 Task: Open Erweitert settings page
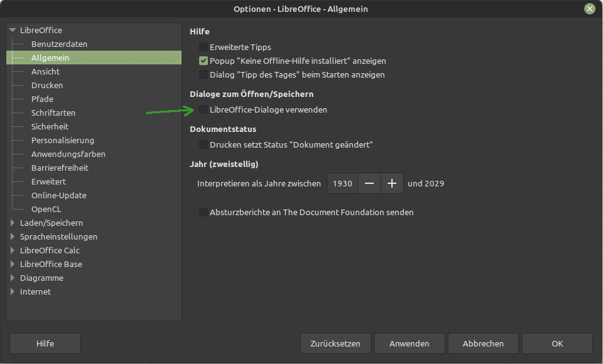click(48, 181)
